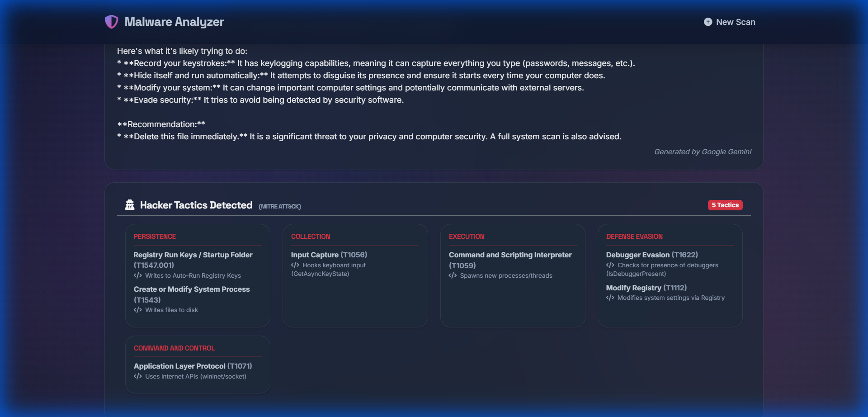
Task: Click the Malware Analyzer title
Action: tap(174, 22)
